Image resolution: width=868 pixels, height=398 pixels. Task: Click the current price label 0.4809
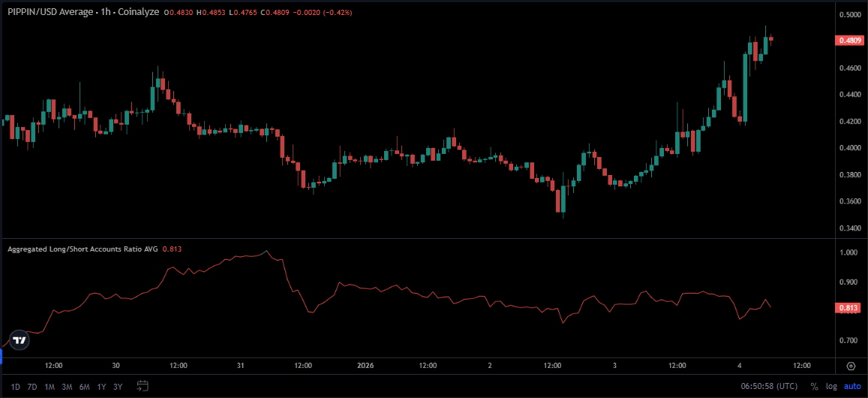coord(849,41)
